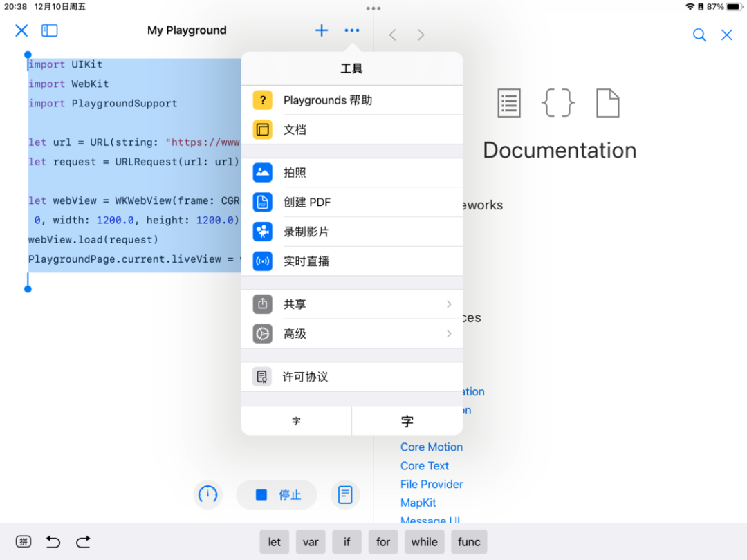The image size is (747, 560).
Task: Undo the last edit
Action: (x=53, y=541)
